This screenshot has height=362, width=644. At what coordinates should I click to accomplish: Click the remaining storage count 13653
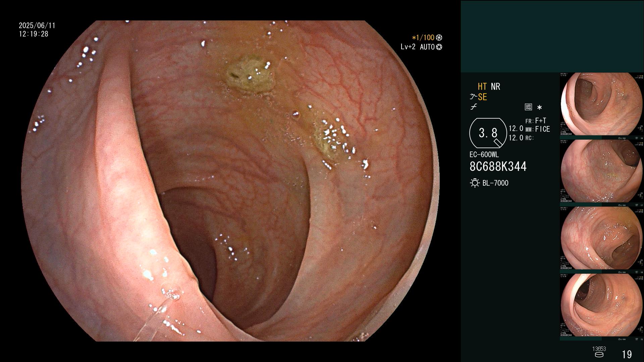coord(599,349)
